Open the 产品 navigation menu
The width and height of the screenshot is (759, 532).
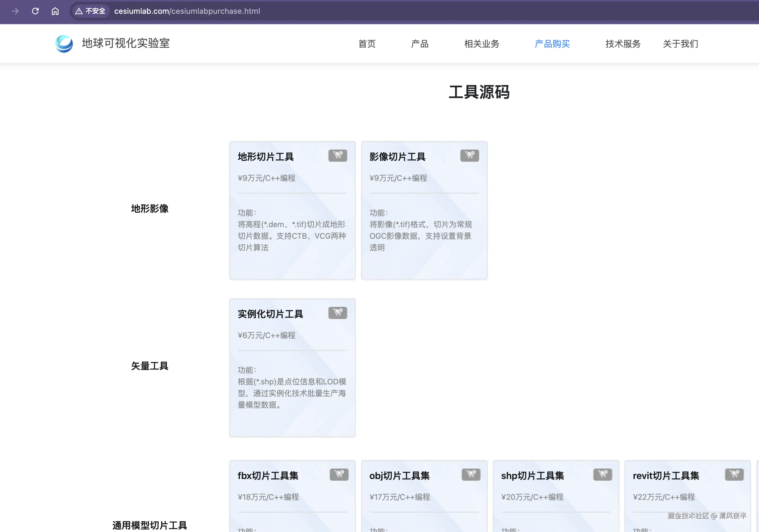click(420, 44)
